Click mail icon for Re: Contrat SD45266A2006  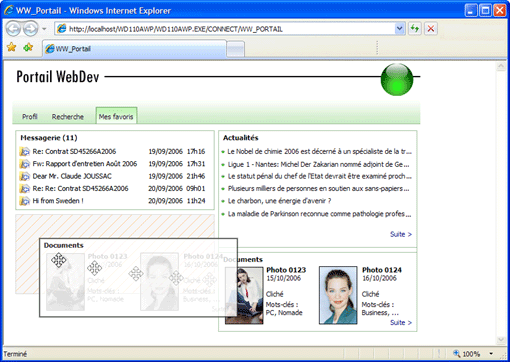tap(24, 152)
